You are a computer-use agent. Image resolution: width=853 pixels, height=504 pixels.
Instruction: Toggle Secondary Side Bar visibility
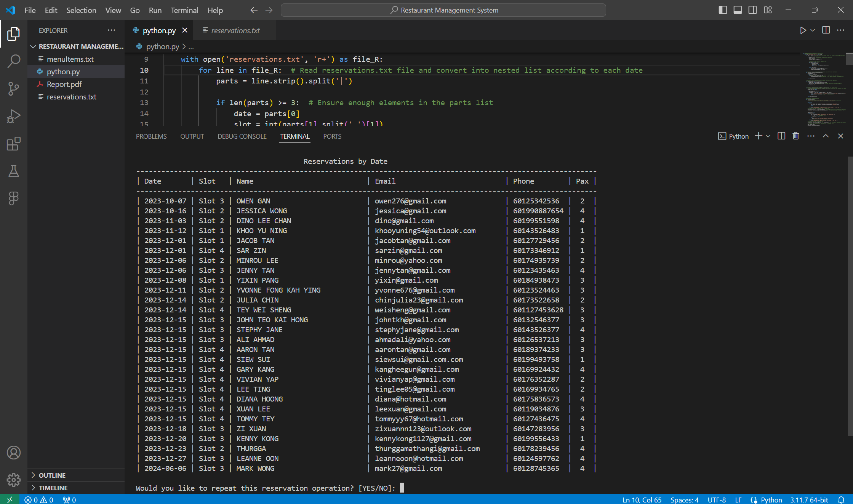(x=752, y=10)
